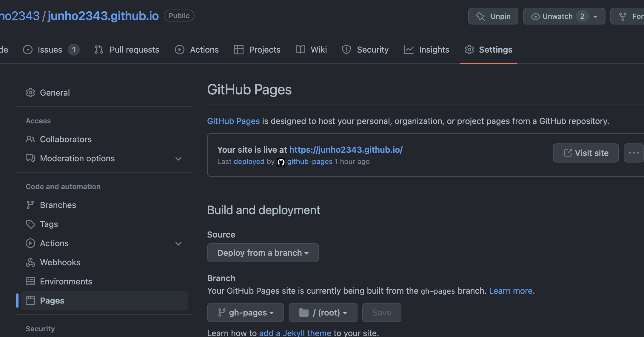Select Pages in the sidebar

(x=104, y=301)
